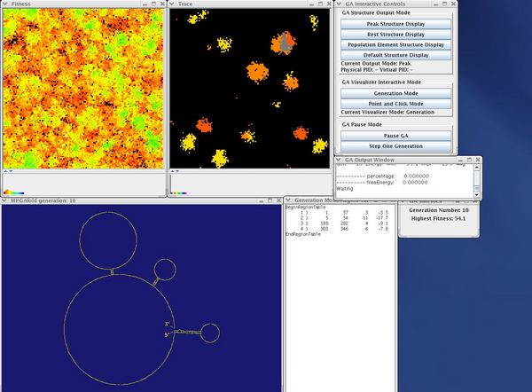This screenshot has height=392, width=532.
Task: Click Fitness panel split-pane collapse arrows
Action: pyautogui.click(x=6, y=171)
